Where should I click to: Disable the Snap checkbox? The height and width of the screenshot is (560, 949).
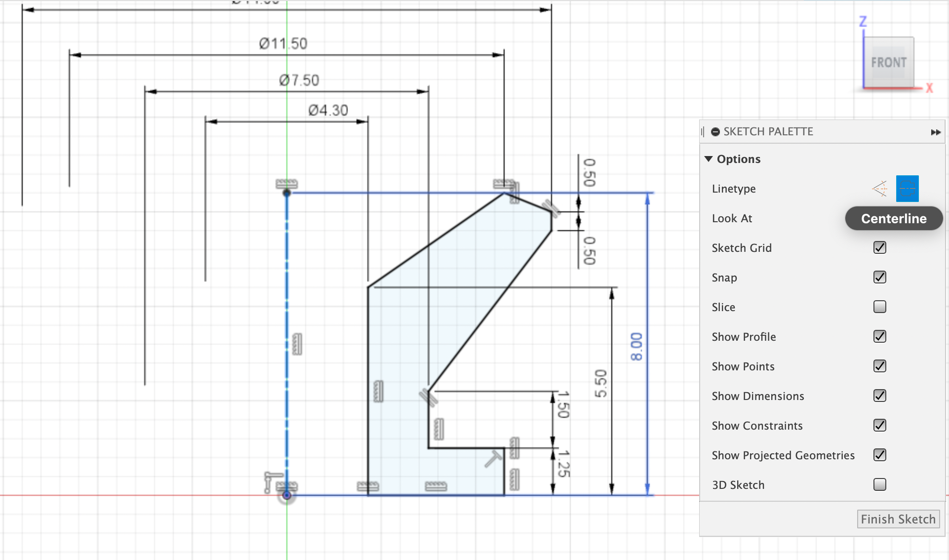[879, 277]
